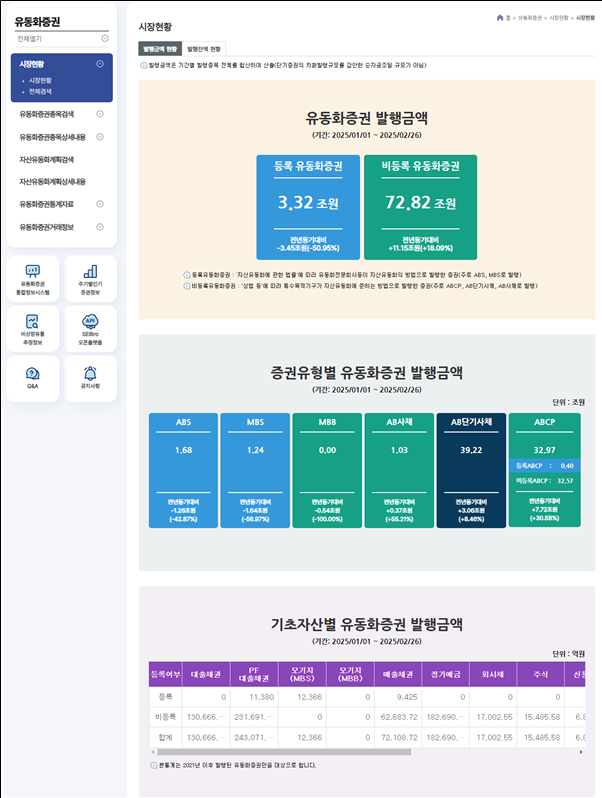This screenshot has height=798, width=602.
Task: Expand the 유동화증권종목상세내용 menu
Action: (100, 137)
